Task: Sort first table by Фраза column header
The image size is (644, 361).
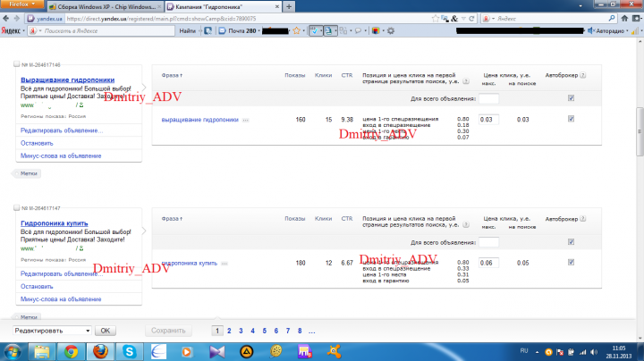Action: click(172, 75)
